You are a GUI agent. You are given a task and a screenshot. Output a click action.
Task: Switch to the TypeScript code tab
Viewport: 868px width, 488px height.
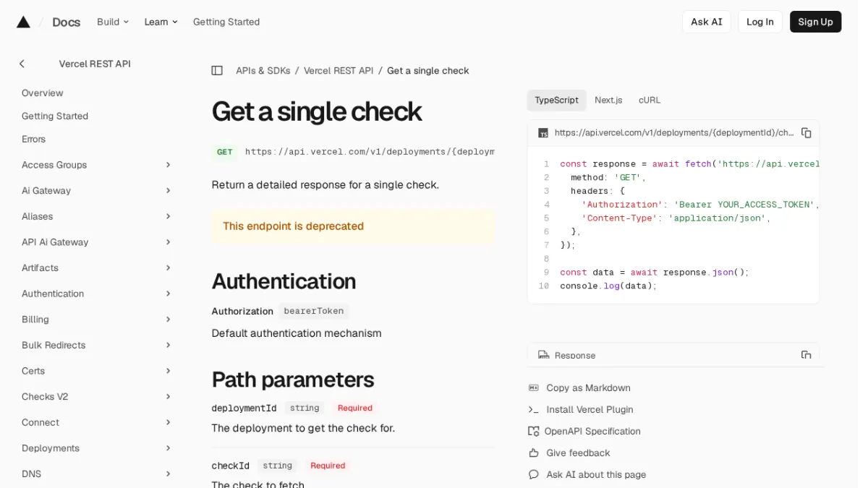pyautogui.click(x=556, y=100)
